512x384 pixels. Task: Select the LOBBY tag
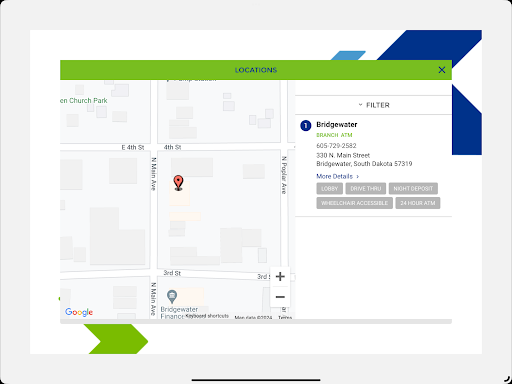coord(330,189)
